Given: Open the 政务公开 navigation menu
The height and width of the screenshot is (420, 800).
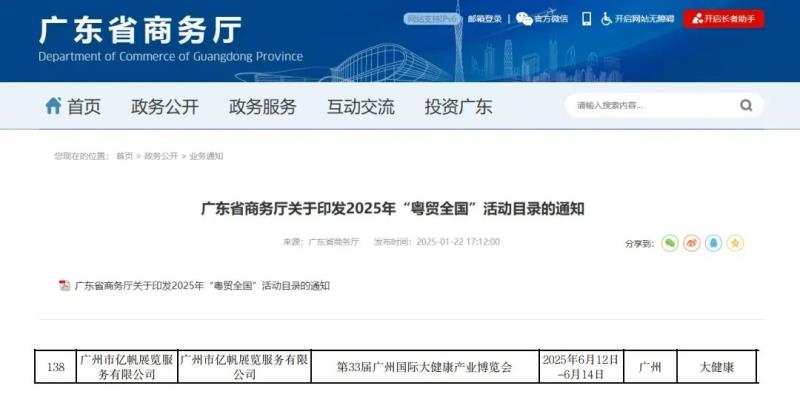Looking at the screenshot, I should pos(165,107).
